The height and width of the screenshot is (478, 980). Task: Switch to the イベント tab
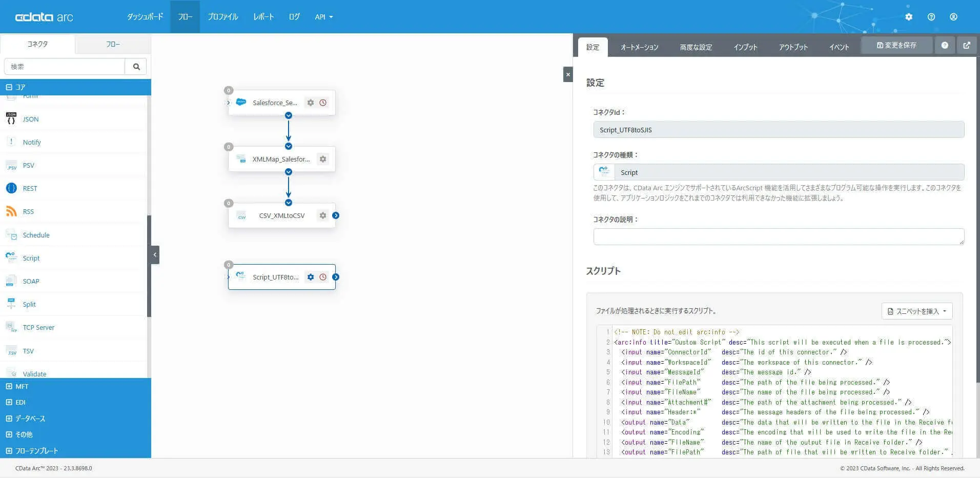839,47
